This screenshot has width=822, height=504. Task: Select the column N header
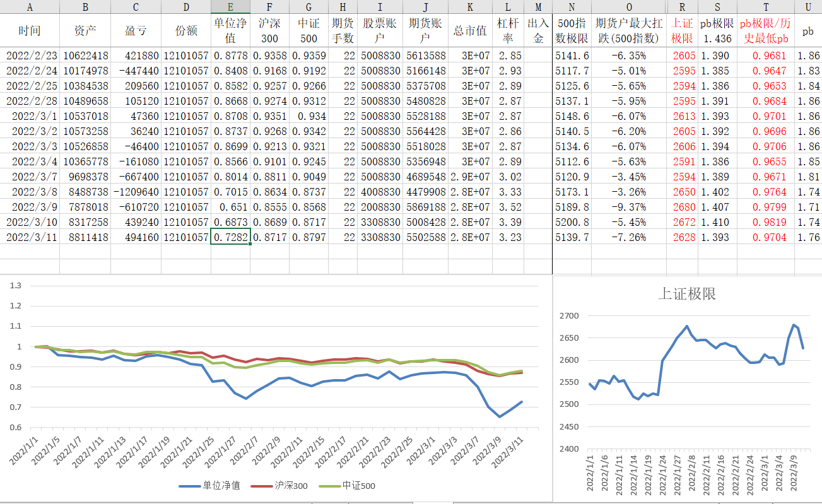coord(571,7)
